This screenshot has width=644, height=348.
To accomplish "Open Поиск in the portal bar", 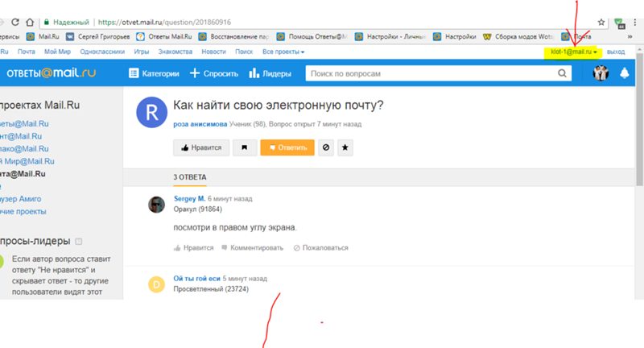I will [x=244, y=52].
